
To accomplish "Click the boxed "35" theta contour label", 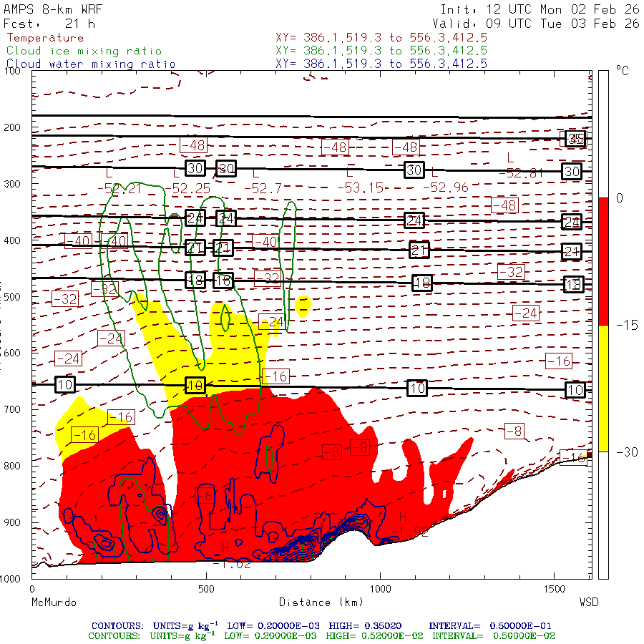I will click(x=575, y=139).
